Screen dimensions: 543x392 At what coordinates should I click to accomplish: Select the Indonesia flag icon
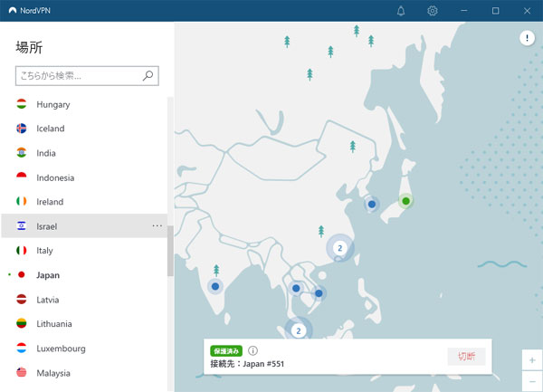point(22,177)
